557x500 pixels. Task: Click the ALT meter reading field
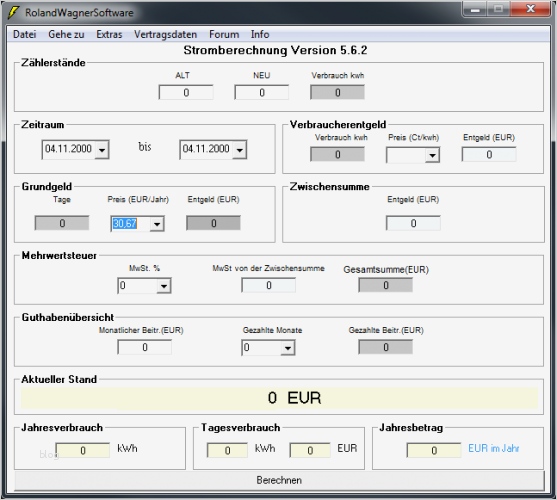[x=186, y=92]
